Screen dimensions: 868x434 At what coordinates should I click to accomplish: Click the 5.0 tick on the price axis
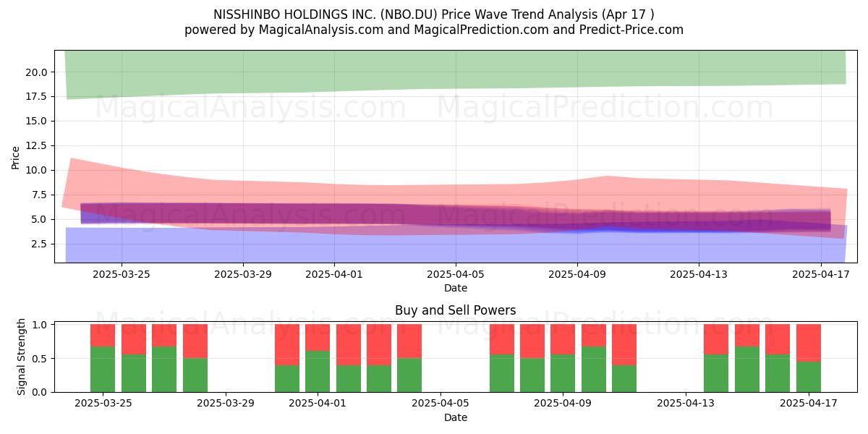pyautogui.click(x=40, y=219)
